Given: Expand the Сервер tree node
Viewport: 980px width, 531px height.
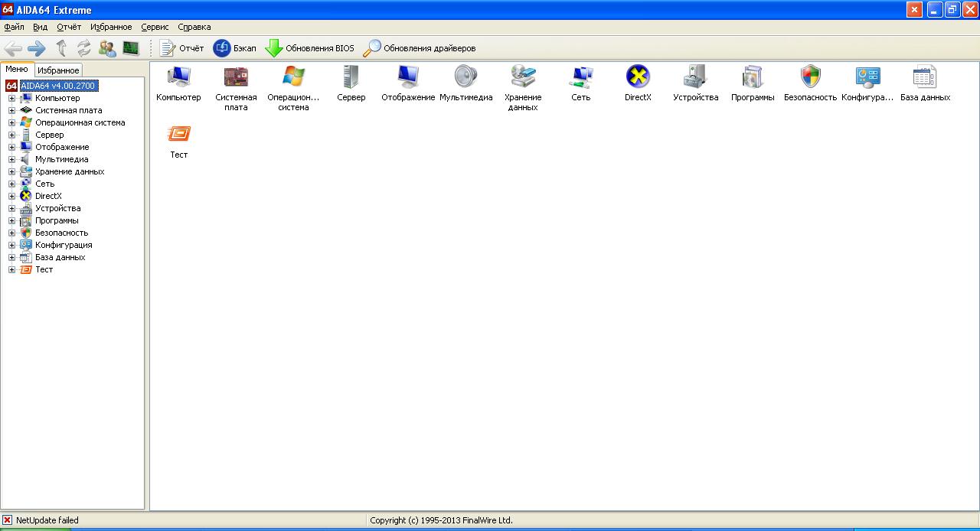Looking at the screenshot, I should [x=11, y=135].
